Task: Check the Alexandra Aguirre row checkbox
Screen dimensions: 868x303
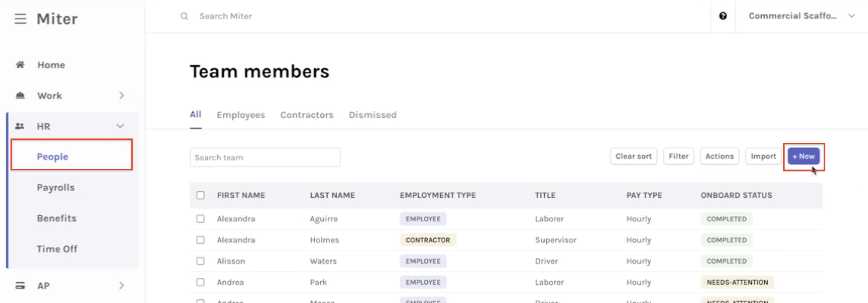Action: click(200, 219)
